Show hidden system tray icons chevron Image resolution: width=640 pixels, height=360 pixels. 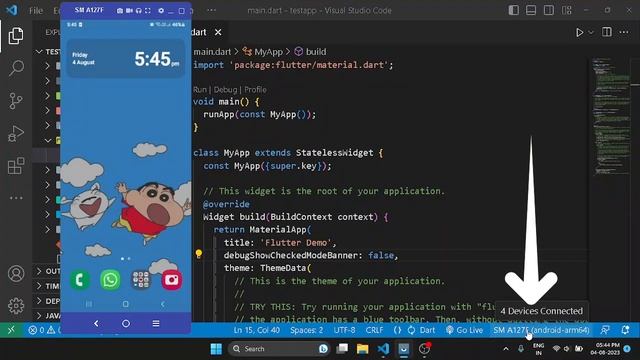point(506,349)
